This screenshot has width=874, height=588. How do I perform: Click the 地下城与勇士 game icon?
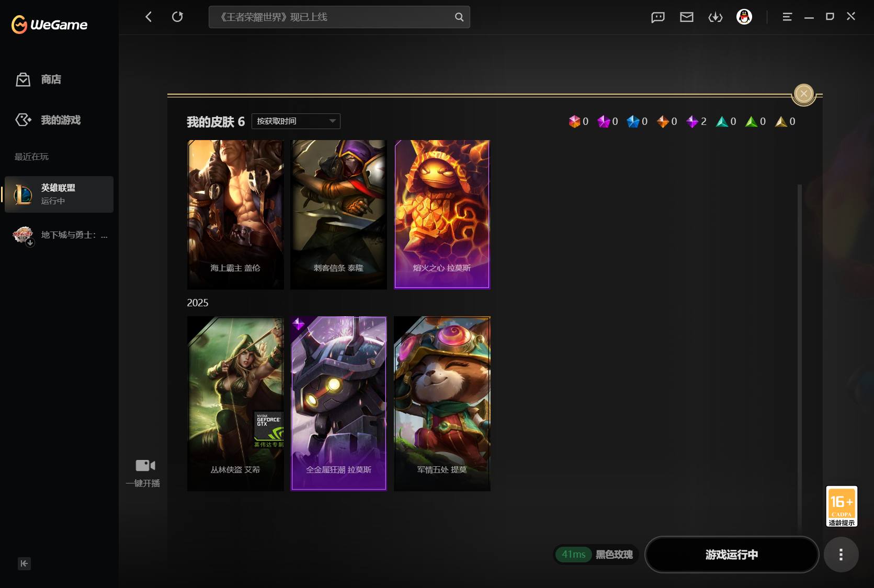23,235
